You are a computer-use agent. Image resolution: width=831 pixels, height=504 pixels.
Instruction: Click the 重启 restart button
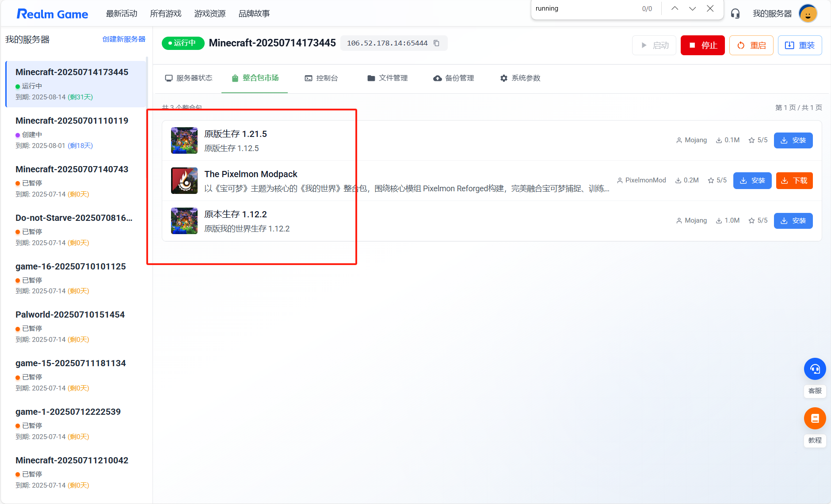[751, 45]
